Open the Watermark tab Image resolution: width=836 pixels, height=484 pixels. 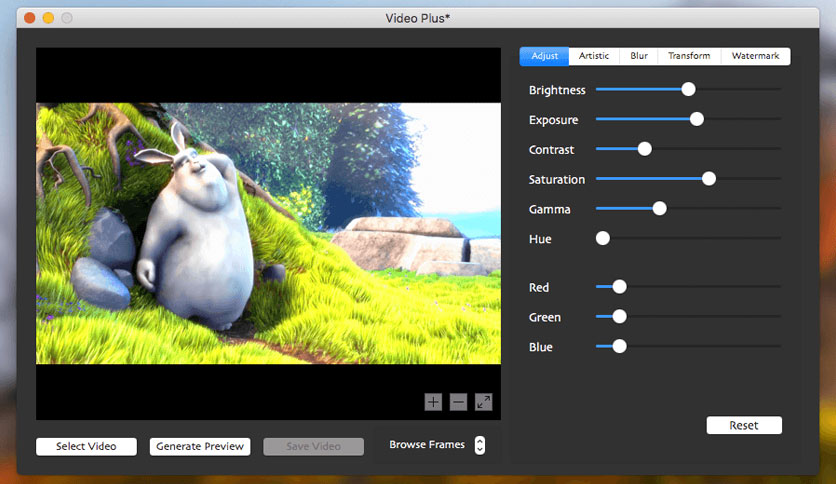pos(755,56)
